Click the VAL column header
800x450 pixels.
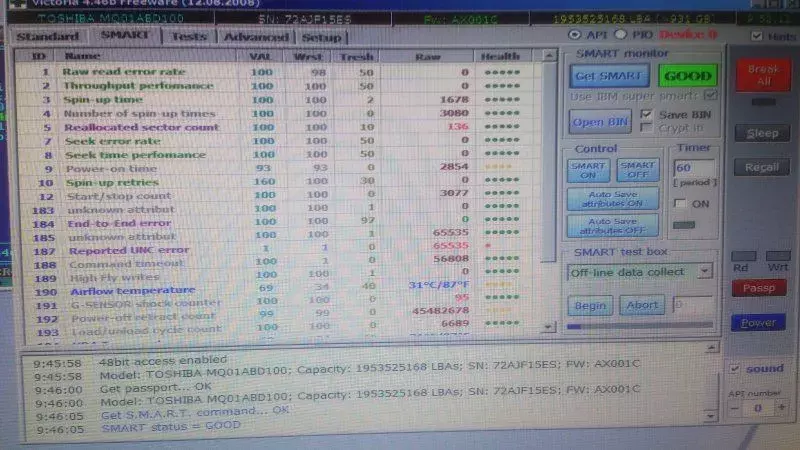tap(260, 56)
